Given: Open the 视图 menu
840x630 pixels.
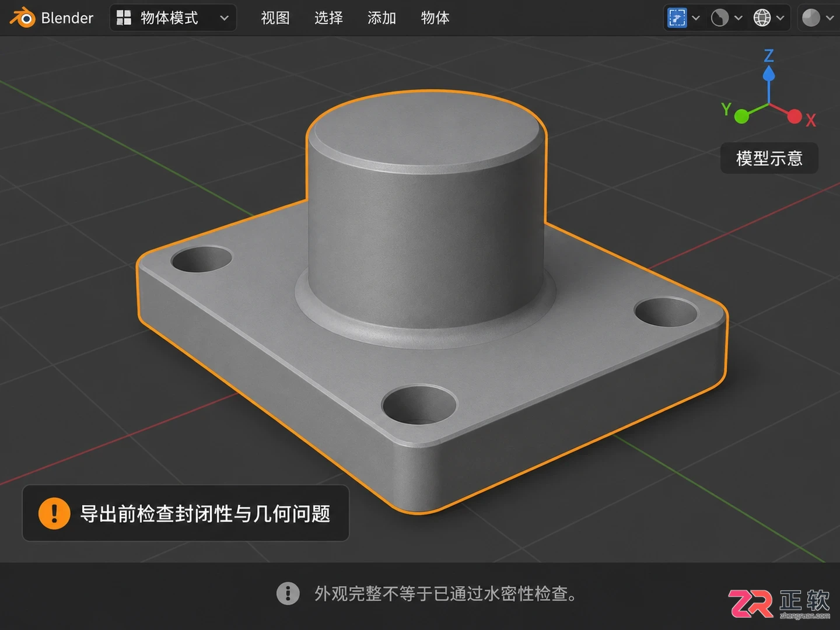Looking at the screenshot, I should click(x=275, y=18).
